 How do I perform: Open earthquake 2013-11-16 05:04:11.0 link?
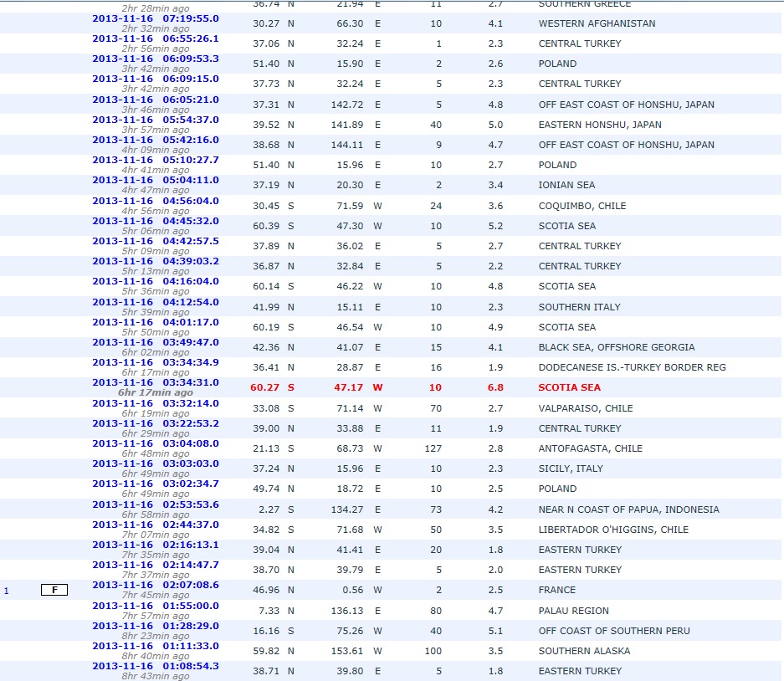coord(156,180)
